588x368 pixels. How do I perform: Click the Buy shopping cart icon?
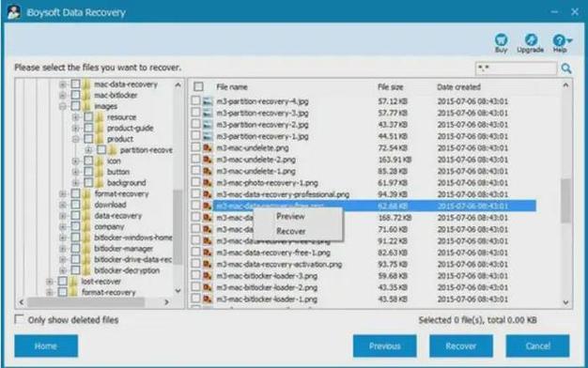coord(501,39)
